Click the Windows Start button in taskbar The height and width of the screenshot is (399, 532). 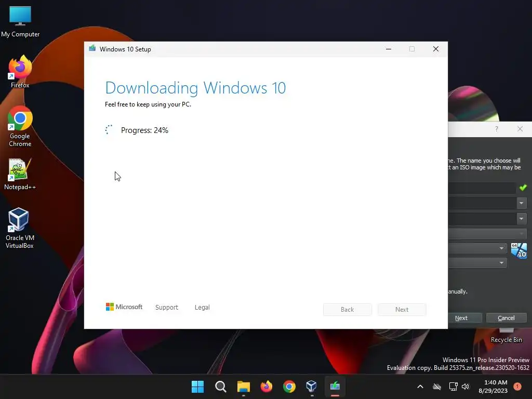point(197,387)
